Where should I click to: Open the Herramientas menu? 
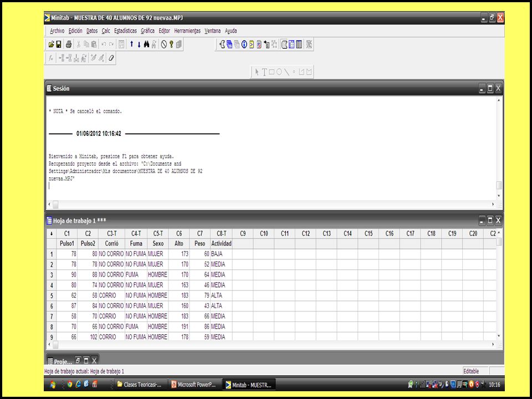(x=187, y=31)
